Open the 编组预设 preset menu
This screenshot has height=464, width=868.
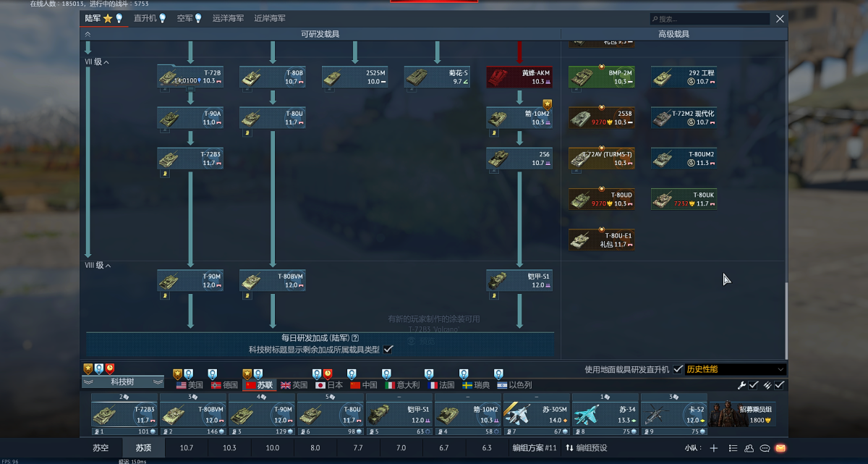coord(587,448)
